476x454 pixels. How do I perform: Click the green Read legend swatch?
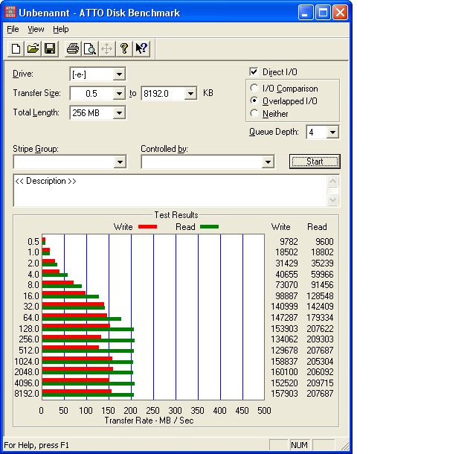(x=210, y=227)
